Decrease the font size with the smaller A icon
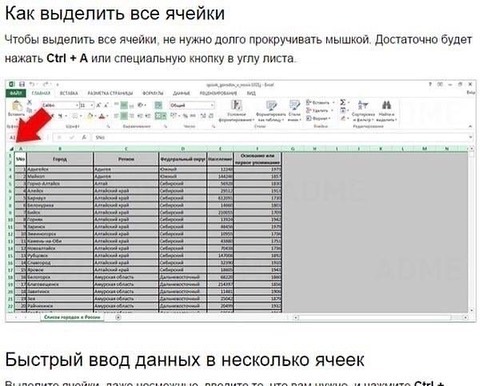The height and width of the screenshot is (386, 483). pos(106,105)
